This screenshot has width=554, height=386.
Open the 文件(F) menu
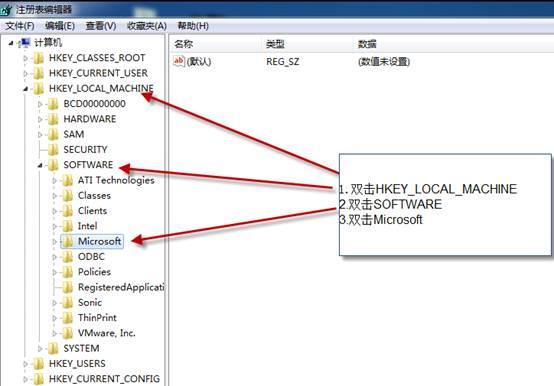[x=20, y=26]
